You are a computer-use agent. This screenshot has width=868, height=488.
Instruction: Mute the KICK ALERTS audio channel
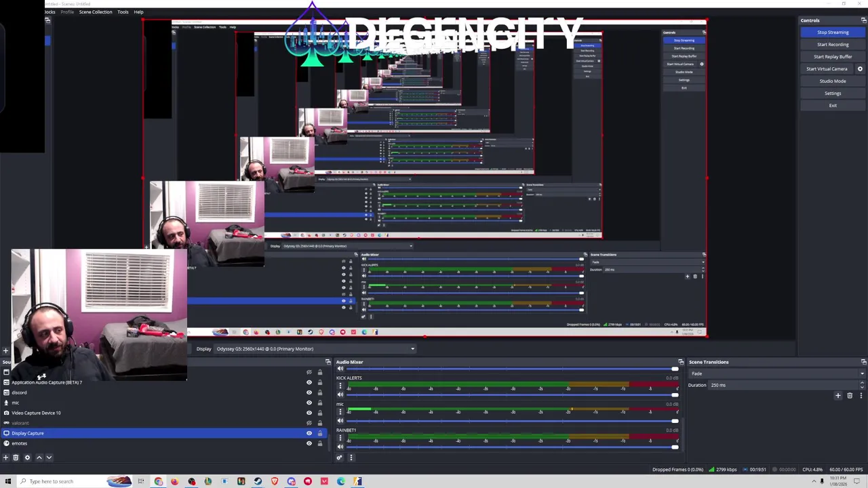tap(340, 394)
